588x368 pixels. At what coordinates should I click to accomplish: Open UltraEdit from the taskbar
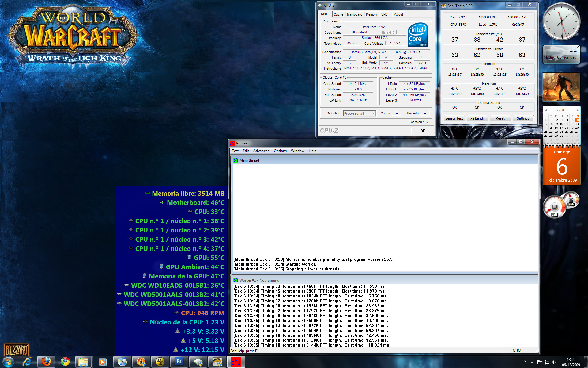(x=160, y=362)
